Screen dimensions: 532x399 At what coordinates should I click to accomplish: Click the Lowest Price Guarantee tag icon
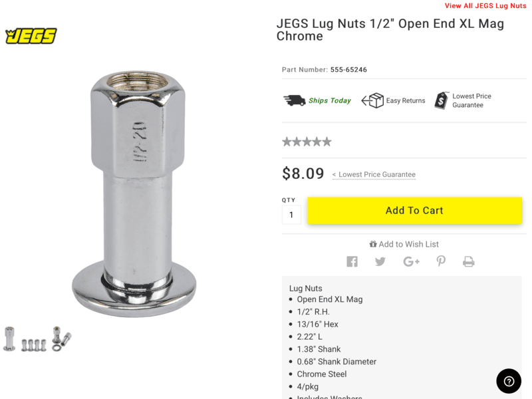point(442,100)
